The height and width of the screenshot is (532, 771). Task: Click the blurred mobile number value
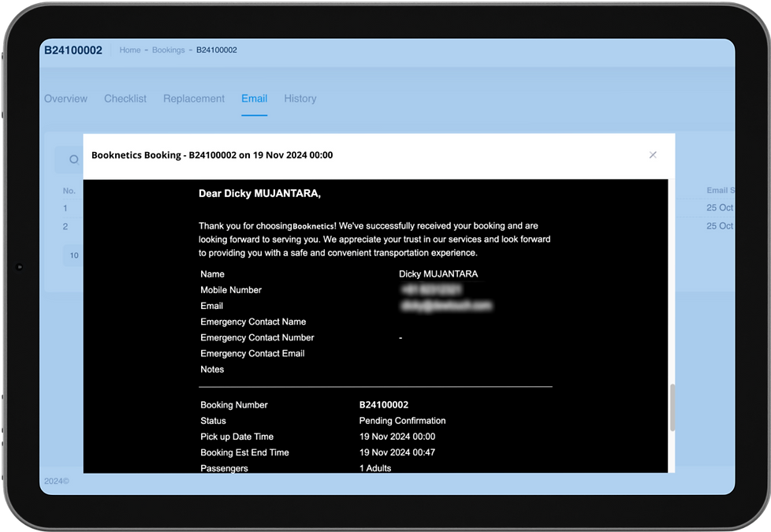coord(431,289)
